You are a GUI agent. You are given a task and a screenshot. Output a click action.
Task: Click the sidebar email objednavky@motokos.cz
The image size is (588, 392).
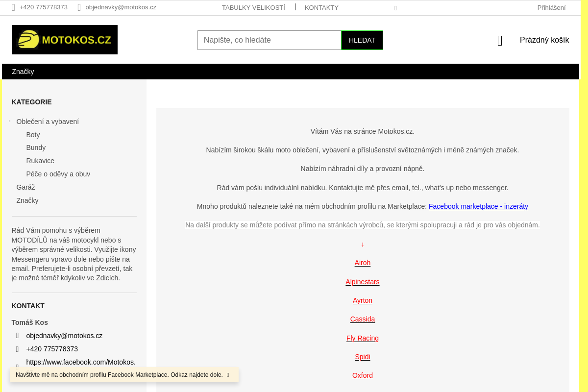coord(64,336)
